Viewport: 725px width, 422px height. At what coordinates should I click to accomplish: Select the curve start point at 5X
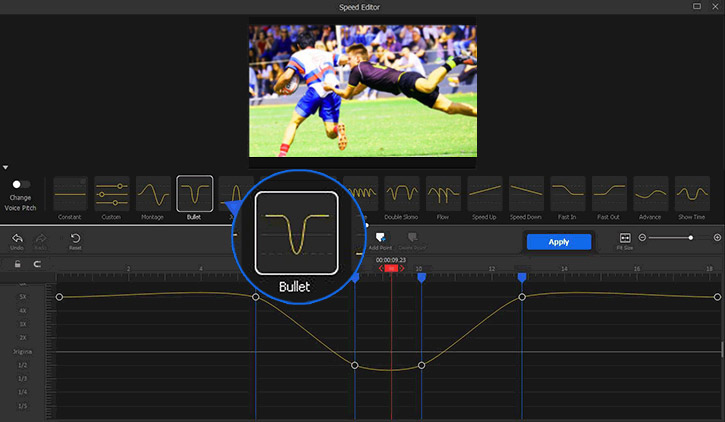pyautogui.click(x=59, y=297)
